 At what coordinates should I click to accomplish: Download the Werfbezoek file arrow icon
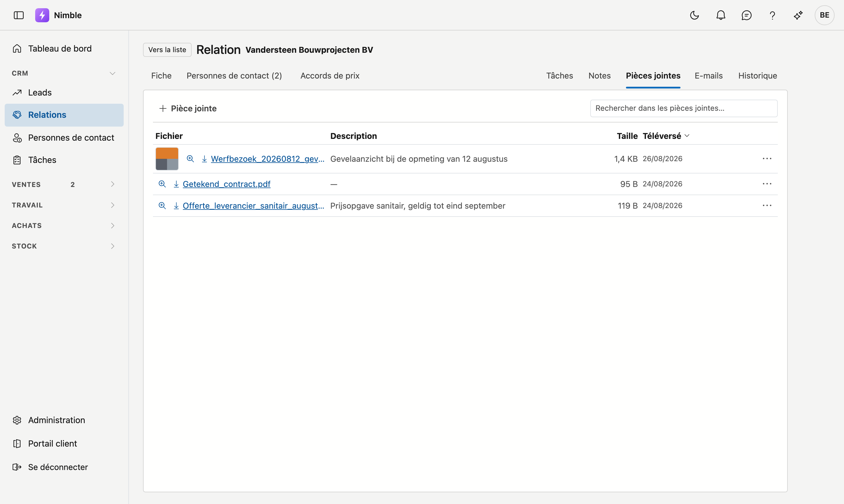[x=205, y=159]
